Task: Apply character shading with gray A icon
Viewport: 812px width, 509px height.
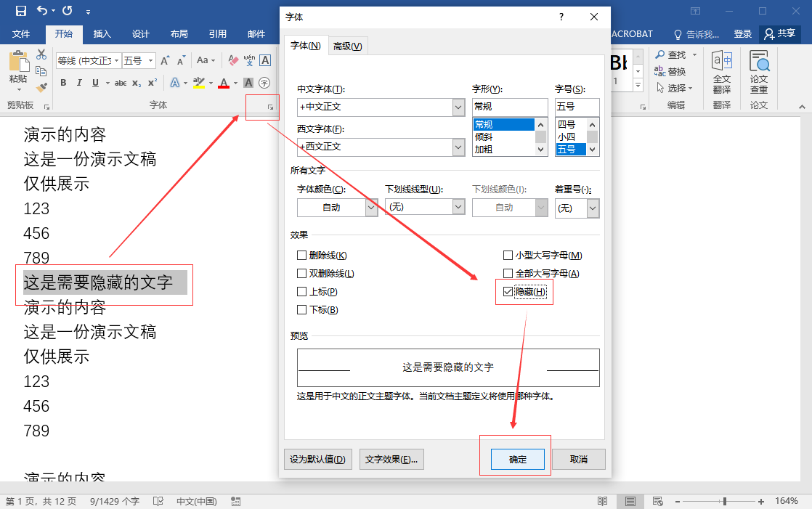Action: [248, 83]
